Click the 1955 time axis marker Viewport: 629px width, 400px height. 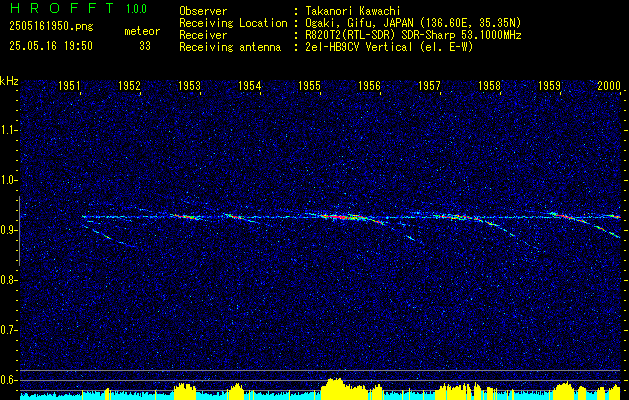(309, 85)
